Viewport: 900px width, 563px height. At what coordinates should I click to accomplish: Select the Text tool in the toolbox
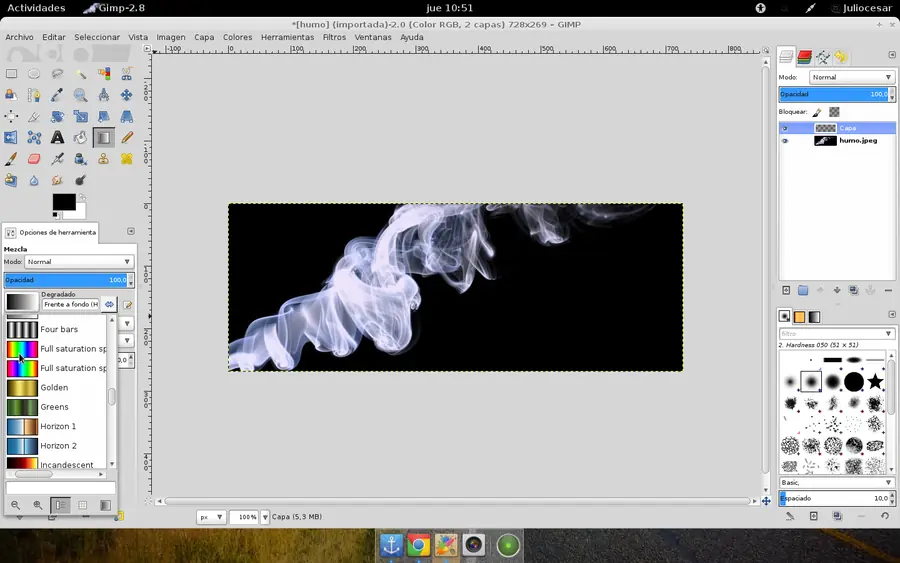(57, 138)
